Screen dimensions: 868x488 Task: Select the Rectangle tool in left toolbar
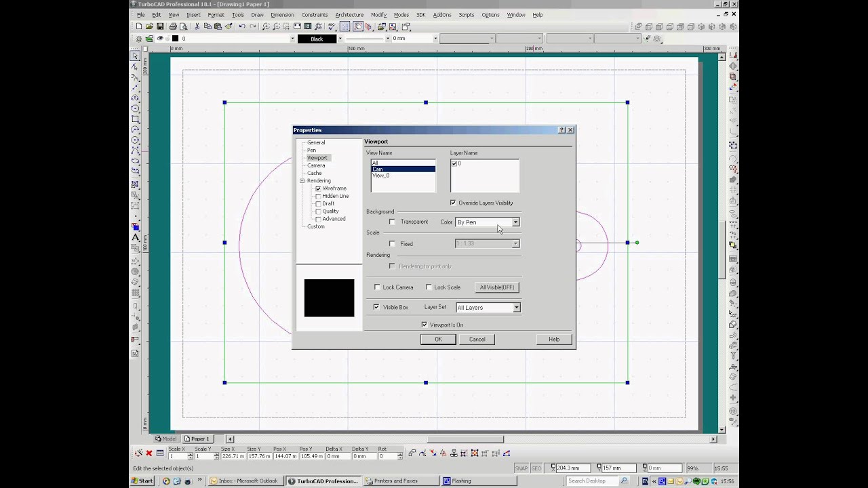(x=135, y=119)
